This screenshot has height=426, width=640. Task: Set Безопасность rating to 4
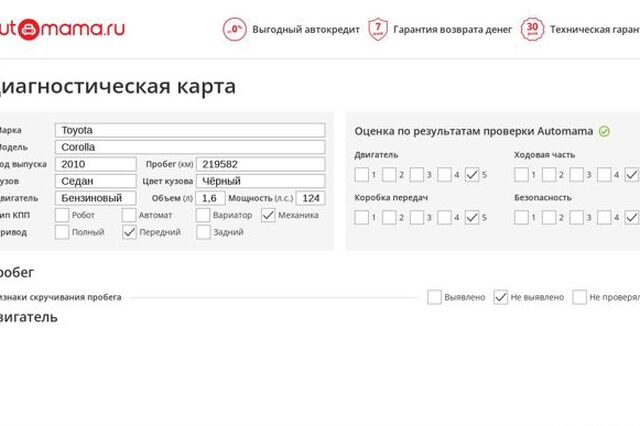click(x=604, y=217)
